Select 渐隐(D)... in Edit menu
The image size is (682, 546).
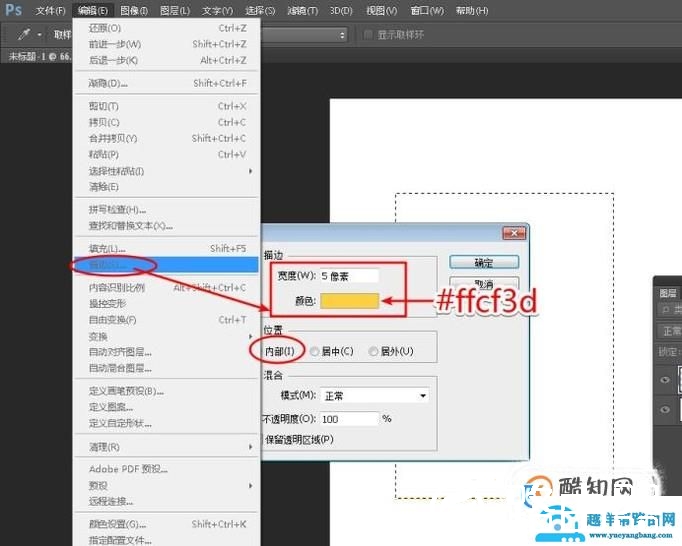(167, 83)
